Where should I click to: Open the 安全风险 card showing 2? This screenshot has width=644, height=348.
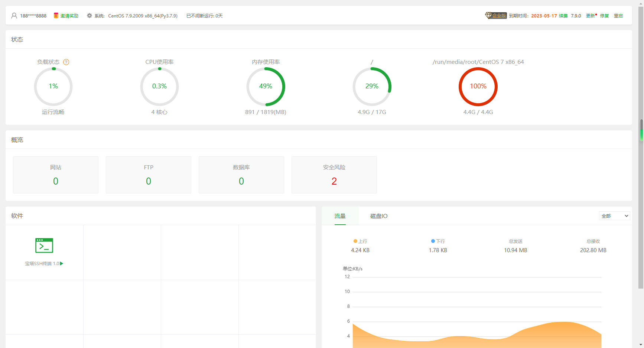[x=334, y=175]
